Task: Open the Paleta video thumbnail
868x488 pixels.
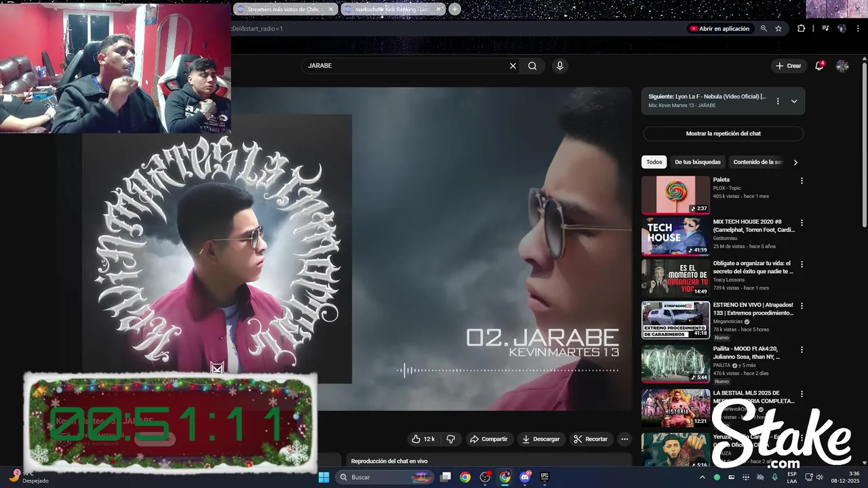Action: pos(675,195)
